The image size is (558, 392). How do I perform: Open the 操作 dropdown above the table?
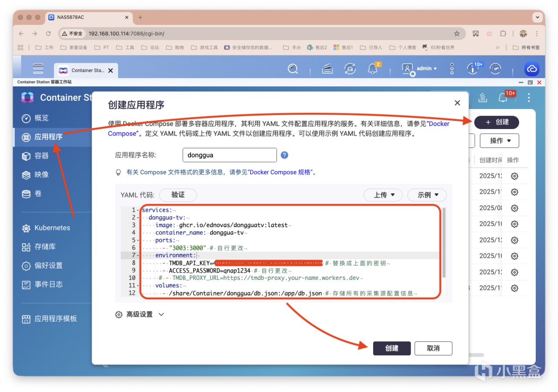coord(500,141)
